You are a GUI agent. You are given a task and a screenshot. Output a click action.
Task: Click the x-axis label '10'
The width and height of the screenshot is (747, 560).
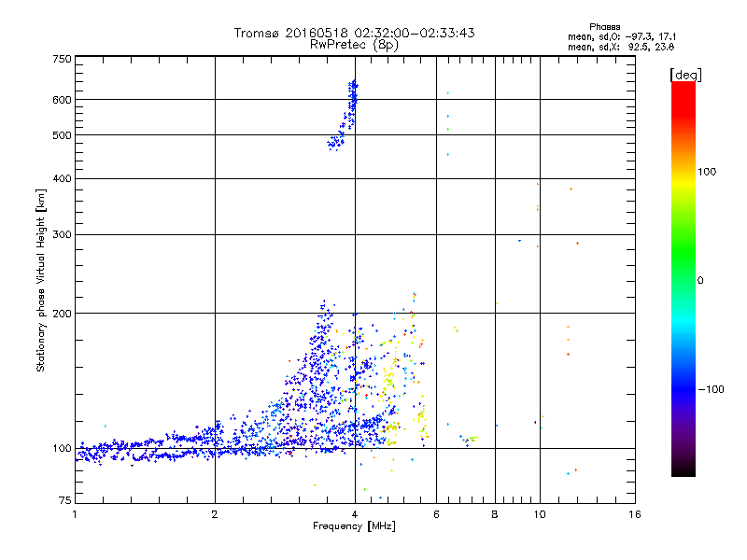point(540,514)
